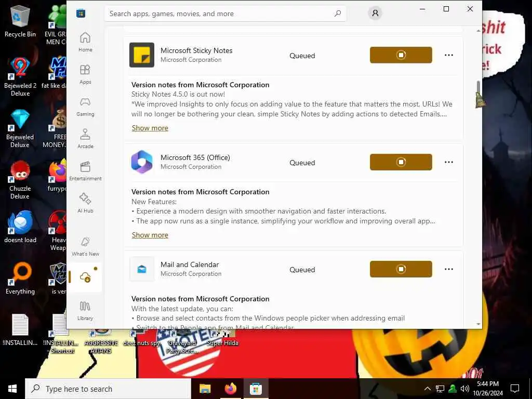Screen dimensions: 532x399
Task: Open the volume control in system tray
Action: [465, 389]
